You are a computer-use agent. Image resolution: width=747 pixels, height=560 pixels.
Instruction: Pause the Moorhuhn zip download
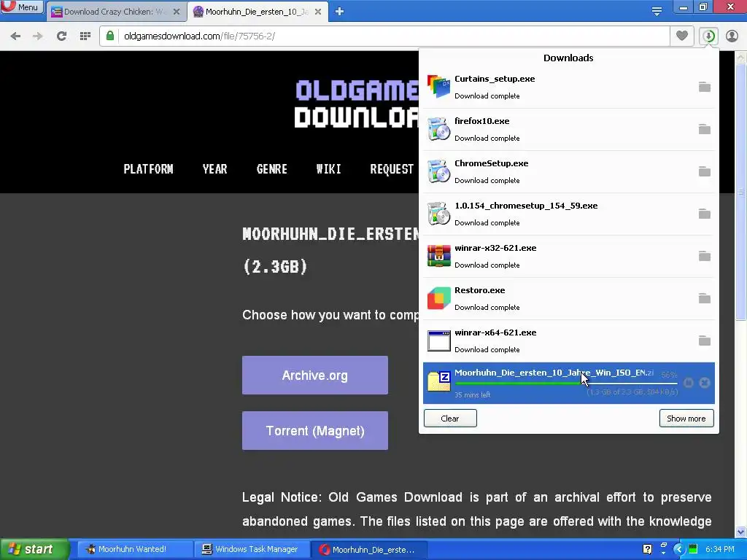pos(689,383)
